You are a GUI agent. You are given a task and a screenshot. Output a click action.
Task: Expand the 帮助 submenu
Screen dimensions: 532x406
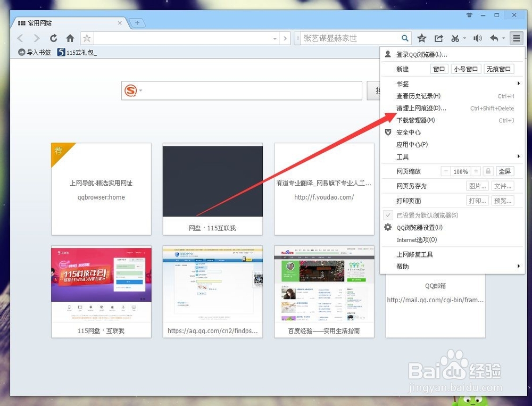518,266
